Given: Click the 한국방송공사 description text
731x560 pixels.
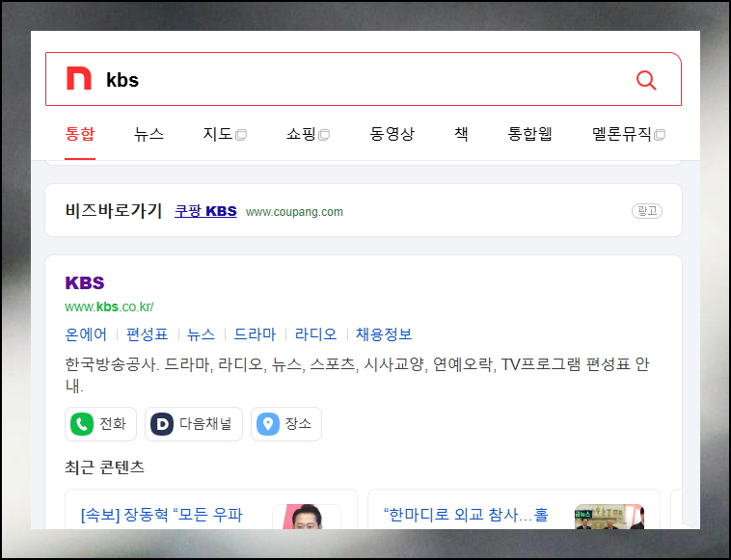Looking at the screenshot, I should [x=357, y=375].
